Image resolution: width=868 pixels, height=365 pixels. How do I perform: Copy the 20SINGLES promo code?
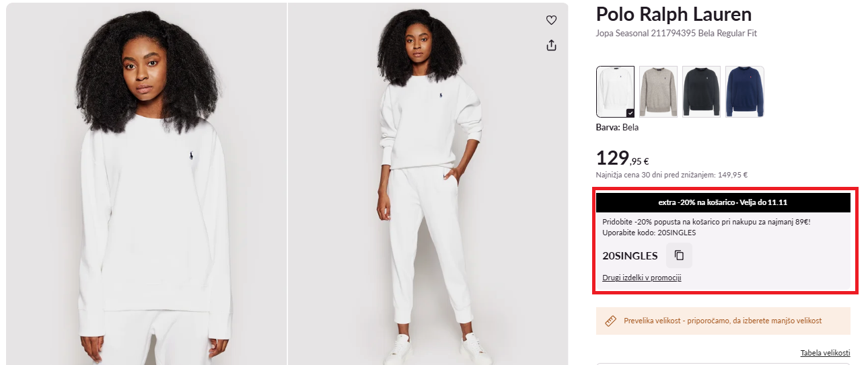coord(679,255)
